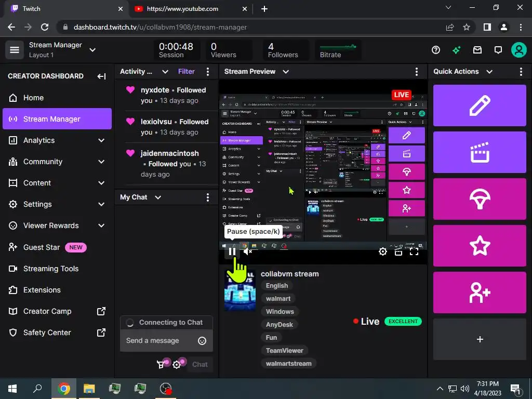Click the walmartstream tag
This screenshot has width=532, height=399.
pyautogui.click(x=288, y=364)
